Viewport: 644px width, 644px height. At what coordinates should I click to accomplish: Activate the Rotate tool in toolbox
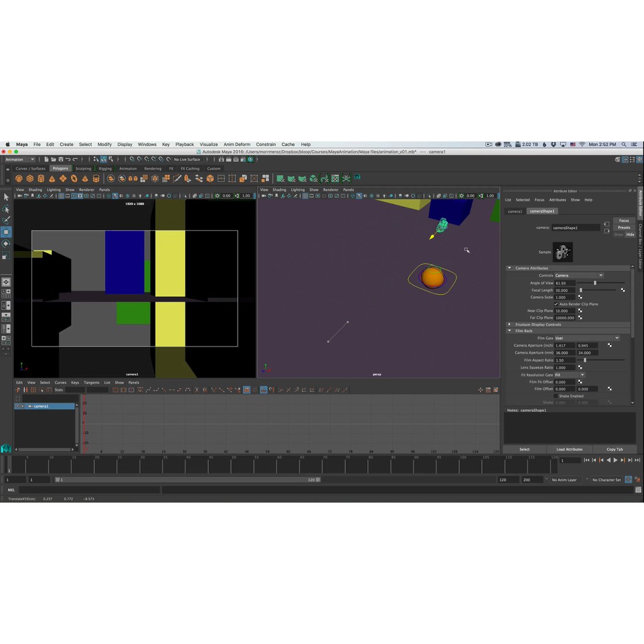click(6, 243)
